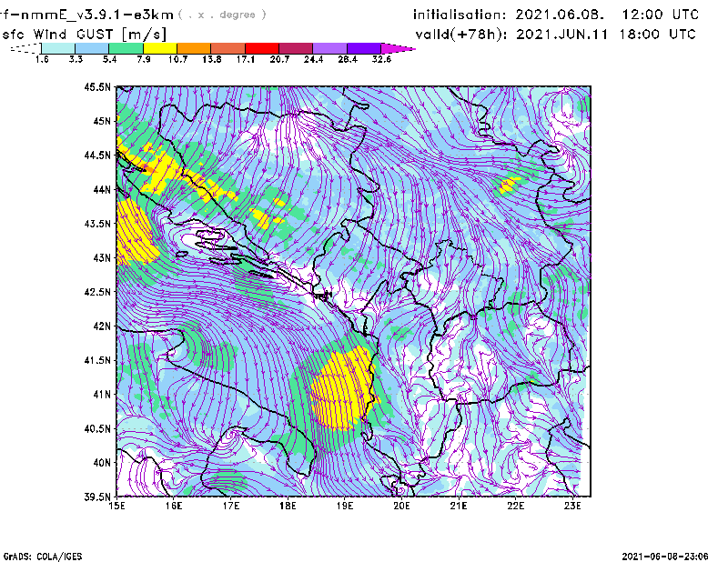Click the 16E longitude label
Viewport: 728px width, 562px height.
174,506
